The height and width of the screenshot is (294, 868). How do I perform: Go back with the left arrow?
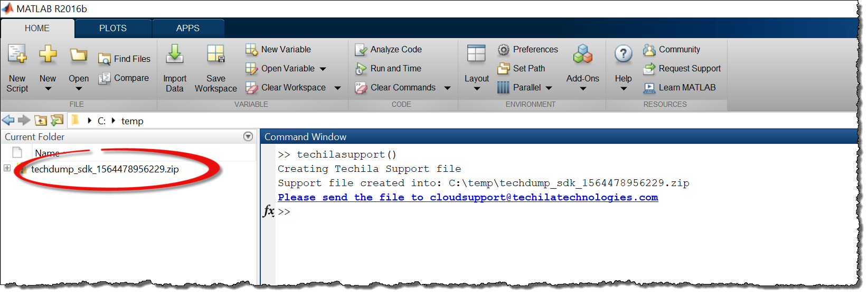tap(8, 121)
